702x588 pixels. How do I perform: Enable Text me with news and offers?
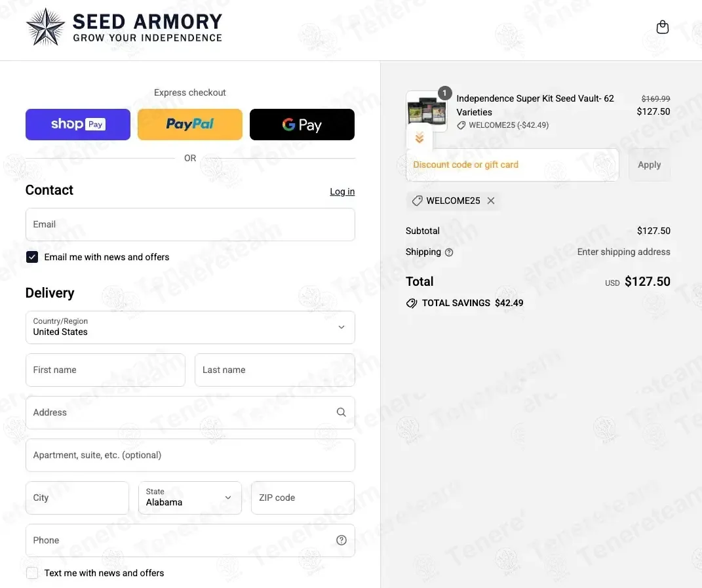coord(32,573)
